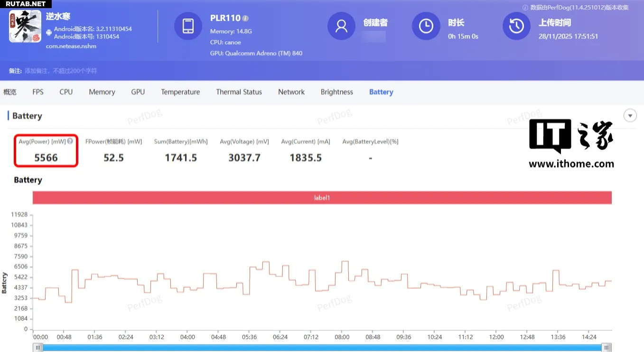644x352 pixels.
Task: Click the creator user profile icon
Action: (341, 26)
